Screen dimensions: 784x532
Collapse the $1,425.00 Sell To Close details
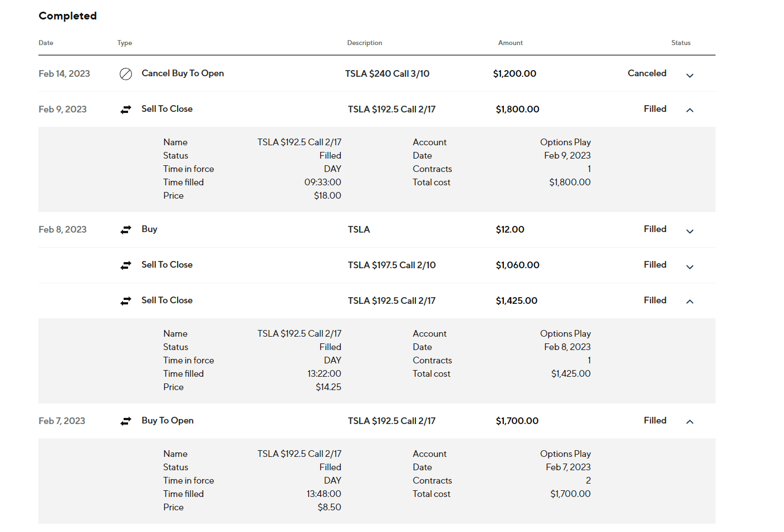689,302
